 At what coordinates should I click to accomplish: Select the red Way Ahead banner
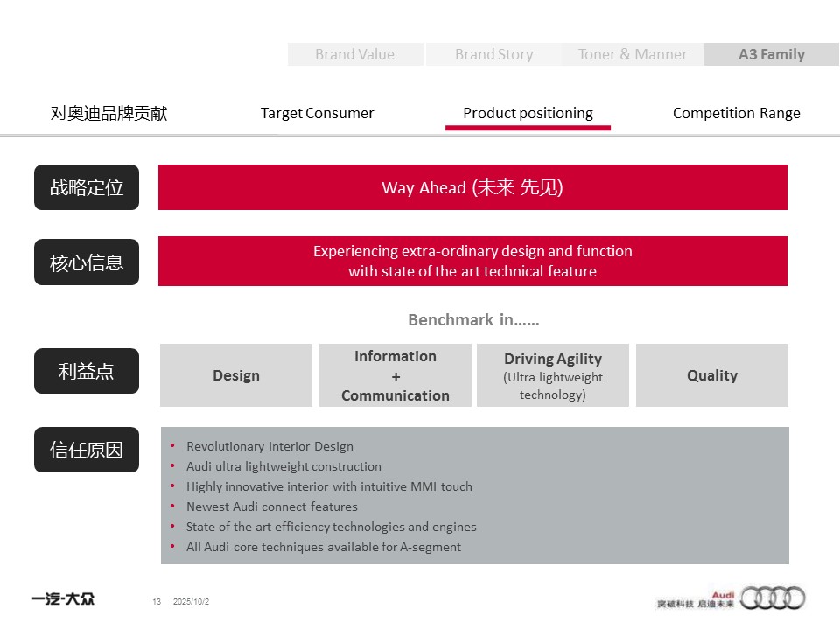point(472,187)
